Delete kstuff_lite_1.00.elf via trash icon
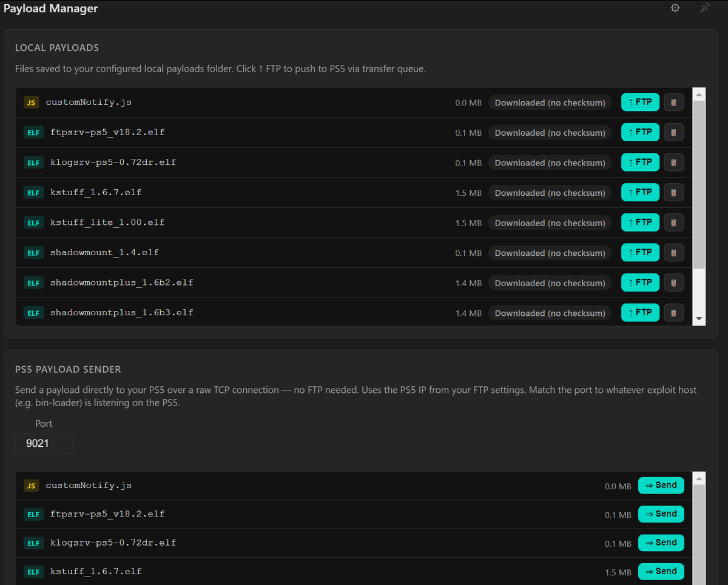This screenshot has height=585, width=728. pyautogui.click(x=673, y=222)
